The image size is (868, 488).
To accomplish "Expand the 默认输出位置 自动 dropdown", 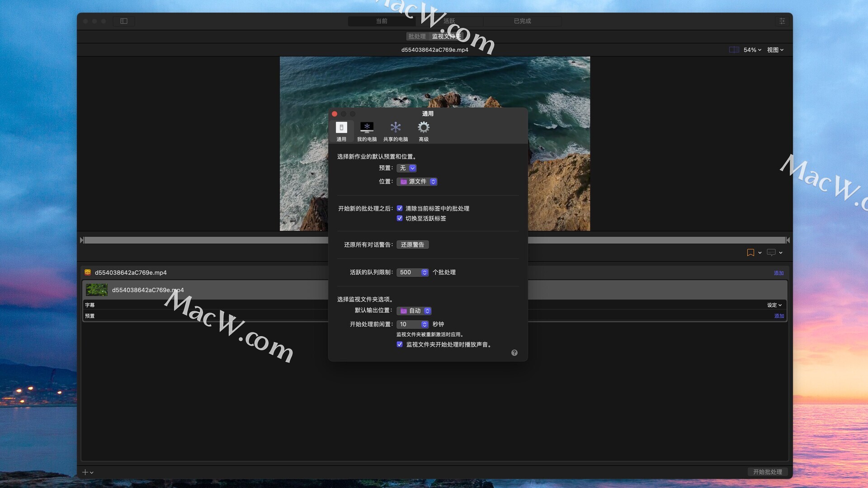I will (414, 311).
